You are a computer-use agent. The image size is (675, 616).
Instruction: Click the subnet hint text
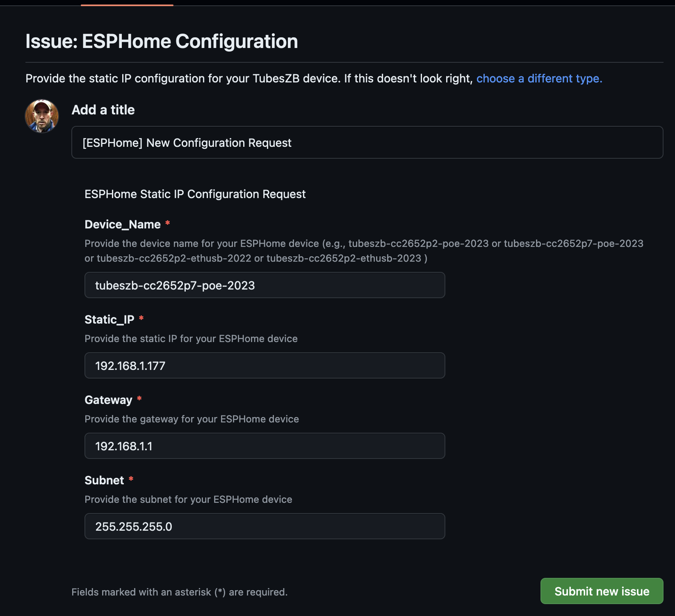tap(188, 500)
